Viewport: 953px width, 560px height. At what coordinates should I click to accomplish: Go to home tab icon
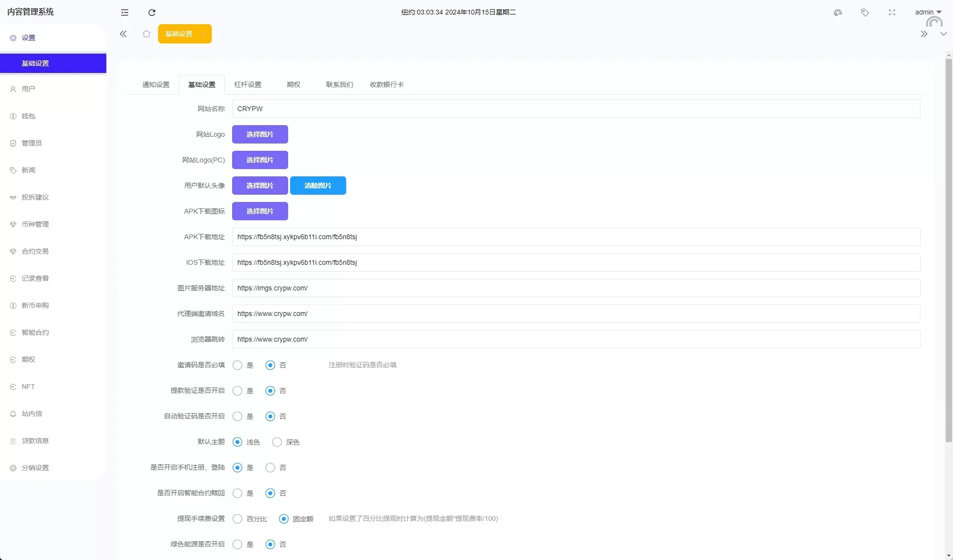point(147,34)
